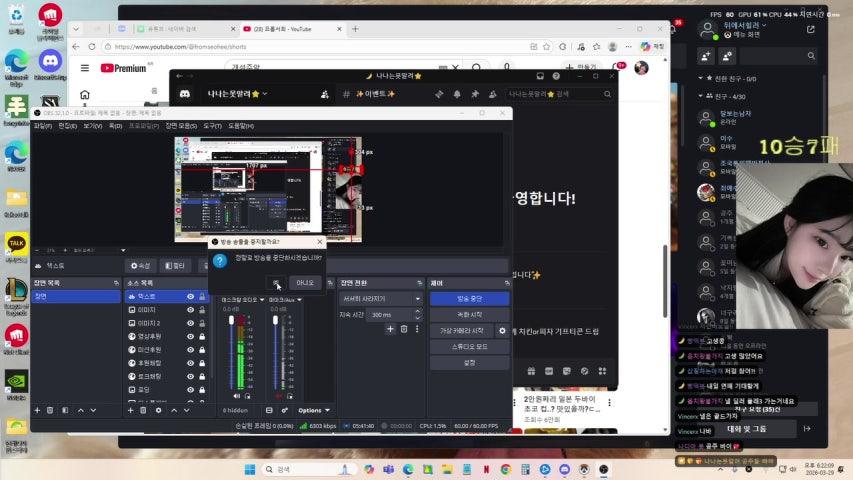Move the scene up in the scene list
Image resolution: width=853 pixels, height=480 pixels.
[81, 410]
